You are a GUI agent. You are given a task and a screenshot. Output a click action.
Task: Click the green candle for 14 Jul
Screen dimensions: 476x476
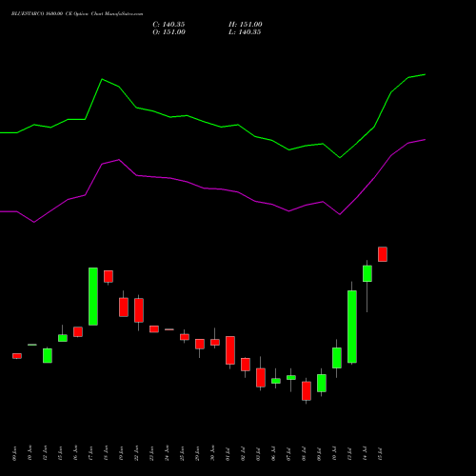[367, 273]
